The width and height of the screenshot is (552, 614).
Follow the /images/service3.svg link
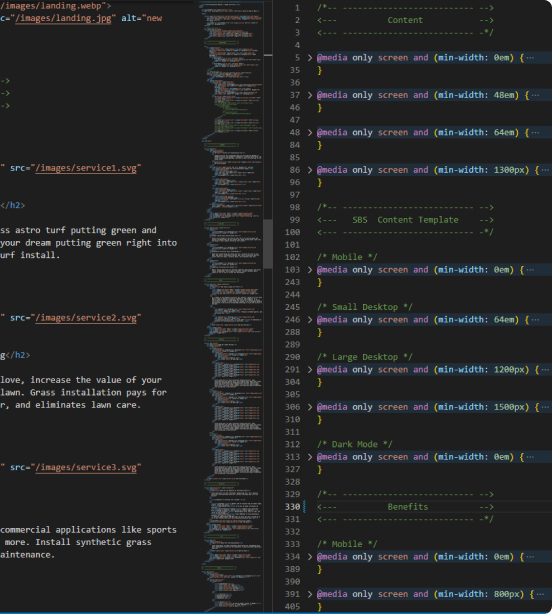[86, 467]
